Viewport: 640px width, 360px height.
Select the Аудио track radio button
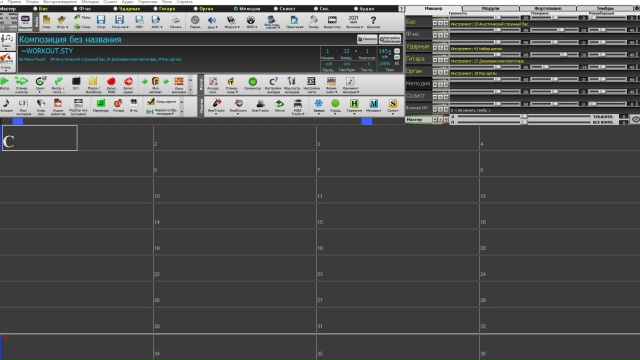(356, 9)
